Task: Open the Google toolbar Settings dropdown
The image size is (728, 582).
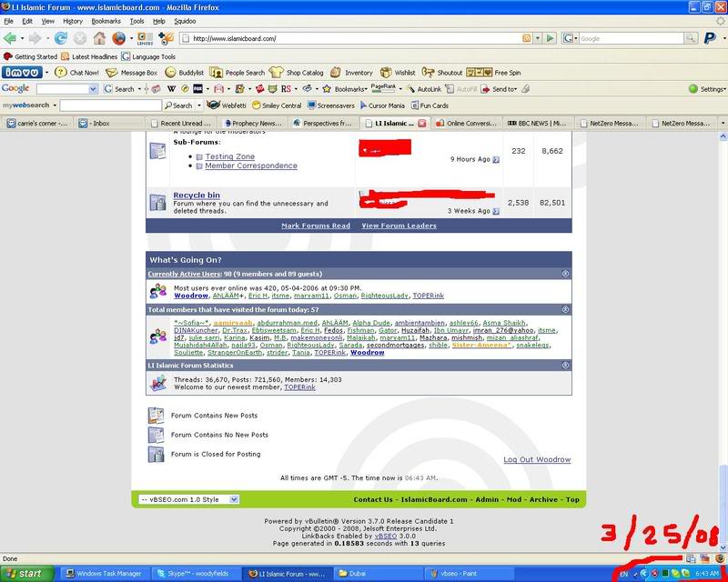Action: tap(707, 88)
